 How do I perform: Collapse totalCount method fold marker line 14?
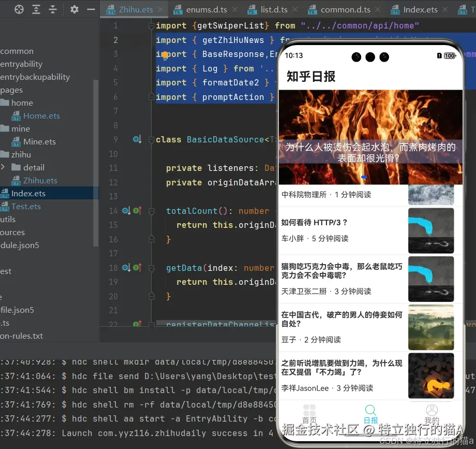tap(151, 211)
